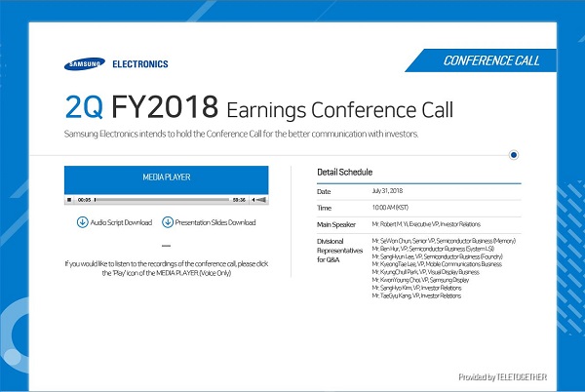Click the blue circle marker on the divider line
The height and width of the screenshot is (392, 585).
514,154
